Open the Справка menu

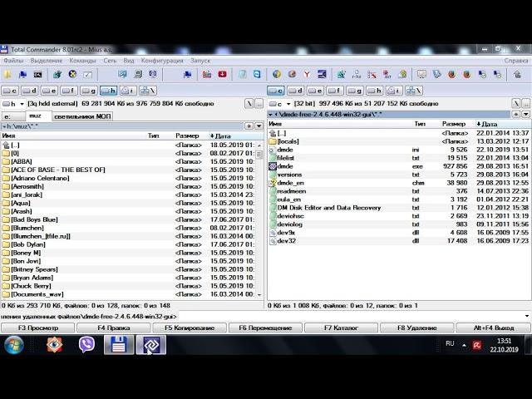pos(516,61)
